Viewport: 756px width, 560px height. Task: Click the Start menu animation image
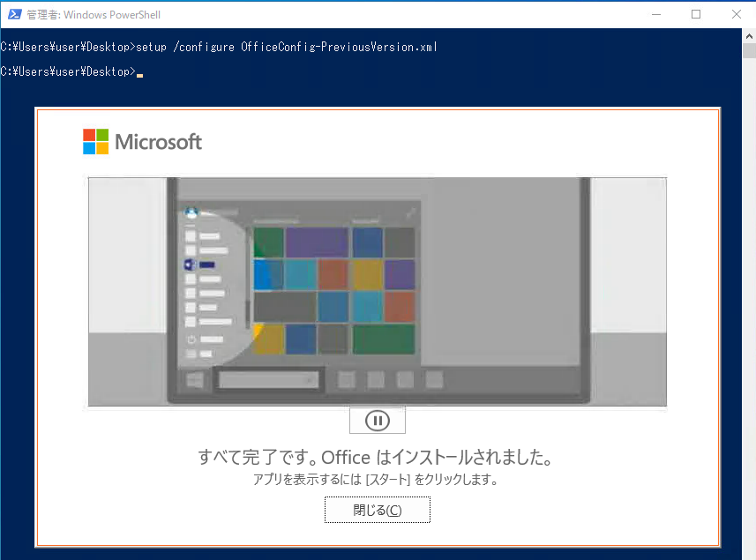(x=377, y=292)
